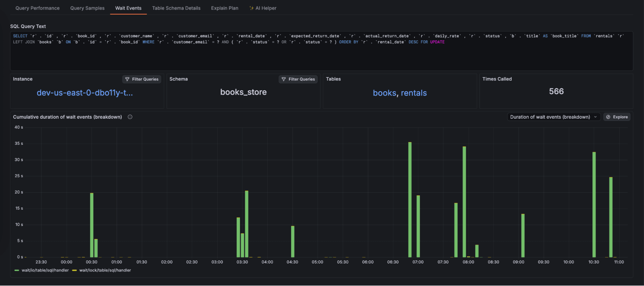
Task: Click the sparkle icon on AI Helper tab
Action: point(252,8)
